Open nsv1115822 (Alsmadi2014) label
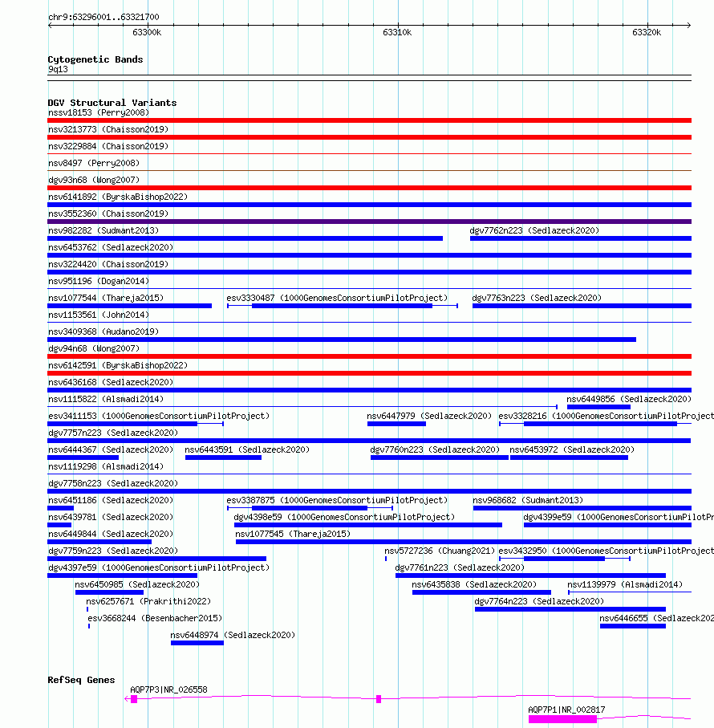The height and width of the screenshot is (728, 714). point(106,399)
